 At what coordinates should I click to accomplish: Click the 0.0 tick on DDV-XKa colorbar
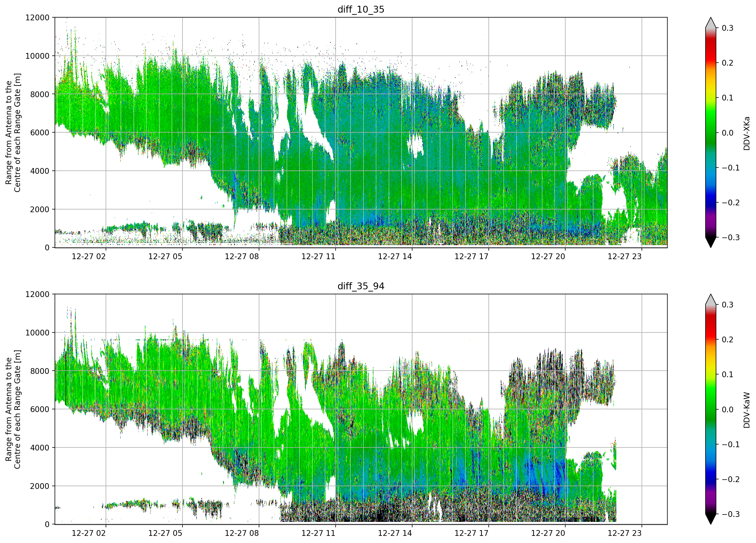point(727,133)
